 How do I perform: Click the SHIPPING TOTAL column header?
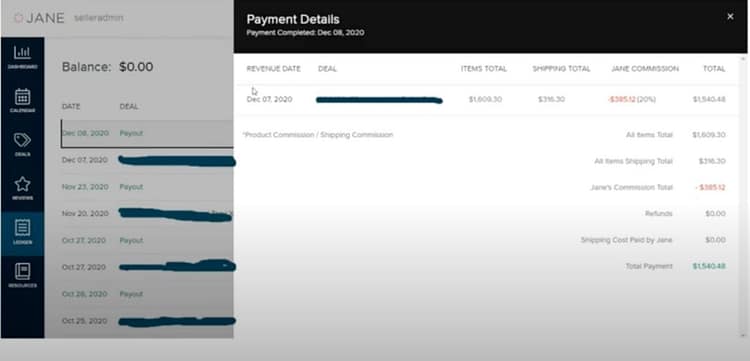click(561, 69)
